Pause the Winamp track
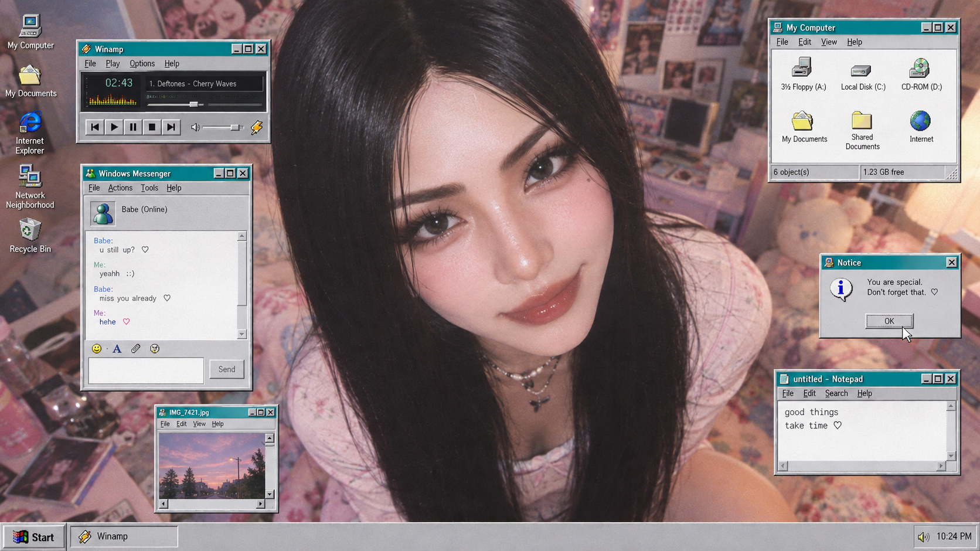 (133, 127)
